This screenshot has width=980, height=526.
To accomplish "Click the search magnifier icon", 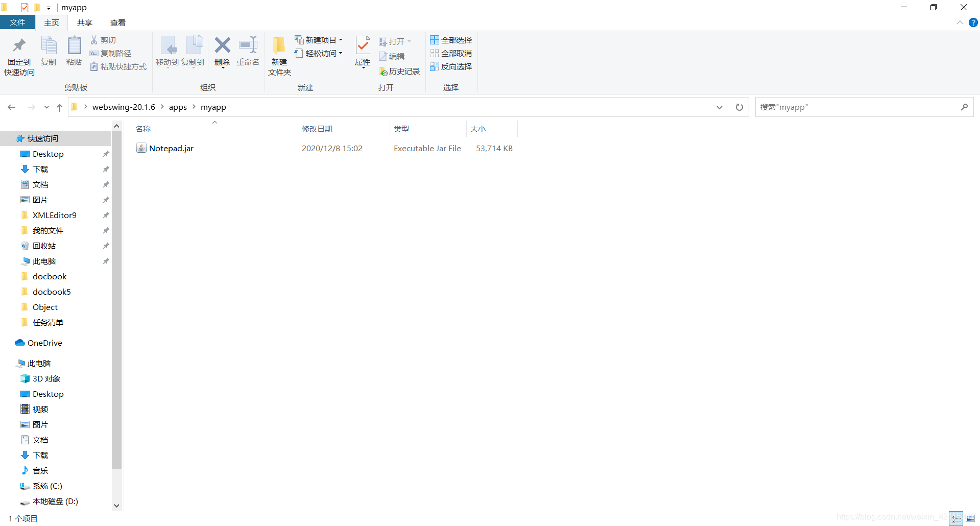I will click(964, 107).
